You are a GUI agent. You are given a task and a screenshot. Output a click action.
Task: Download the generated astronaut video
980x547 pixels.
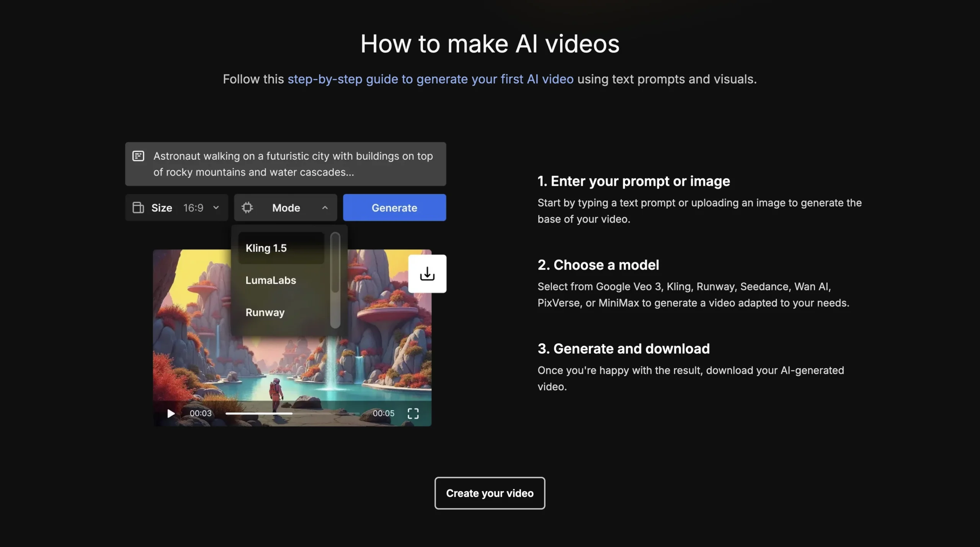coord(427,273)
